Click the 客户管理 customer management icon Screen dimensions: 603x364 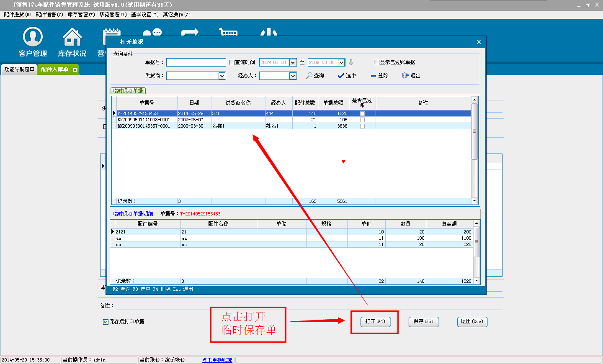[33, 37]
